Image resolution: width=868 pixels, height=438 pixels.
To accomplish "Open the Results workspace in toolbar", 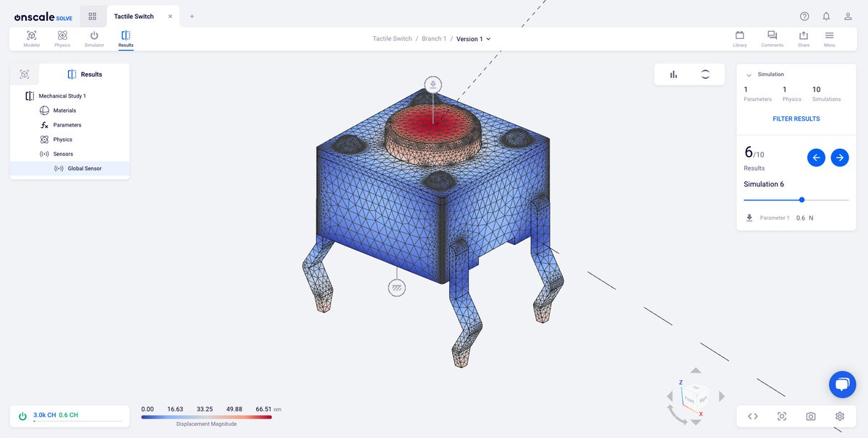I will coord(126,38).
